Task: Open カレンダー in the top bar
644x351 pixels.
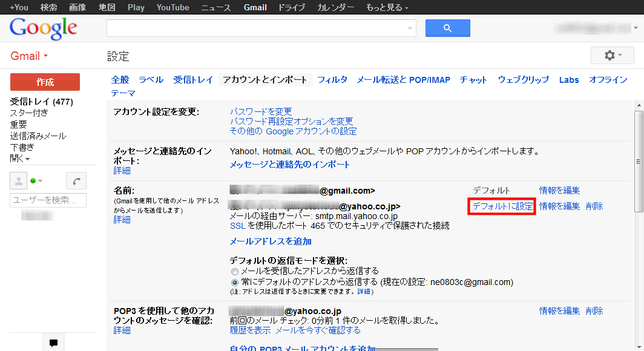Action: pyautogui.click(x=335, y=7)
